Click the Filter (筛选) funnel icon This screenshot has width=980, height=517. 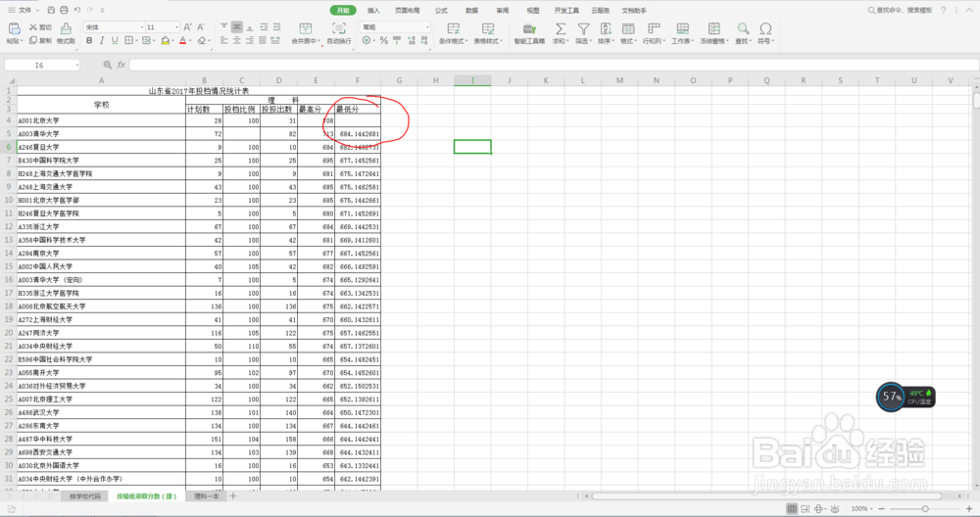point(583,28)
